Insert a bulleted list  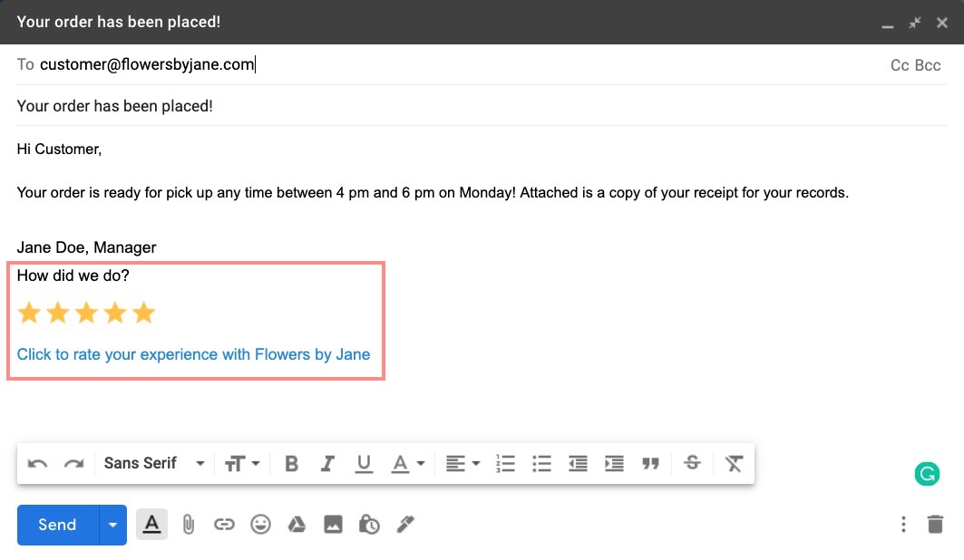(541, 464)
